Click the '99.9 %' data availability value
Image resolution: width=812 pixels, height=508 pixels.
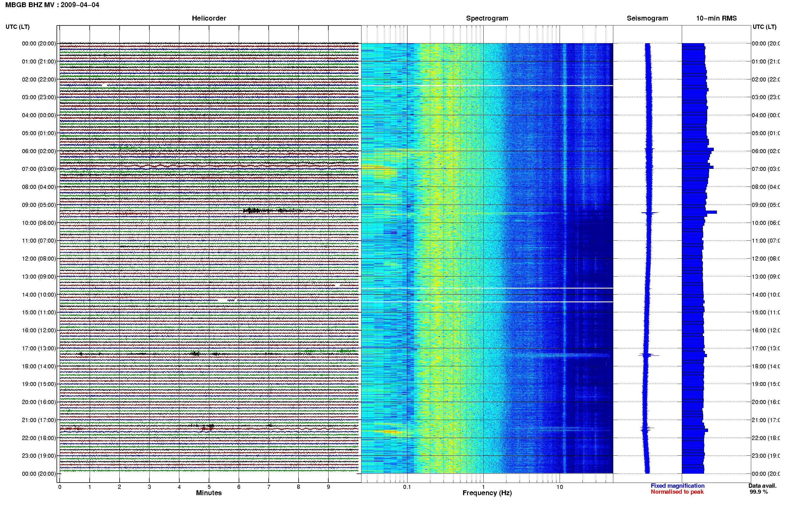pos(759,492)
